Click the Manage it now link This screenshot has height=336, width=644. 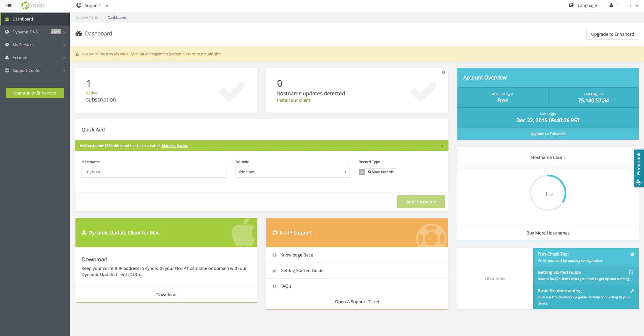click(175, 146)
